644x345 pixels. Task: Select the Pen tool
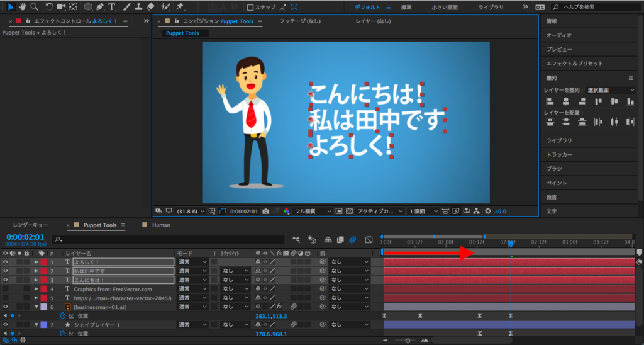pos(101,7)
